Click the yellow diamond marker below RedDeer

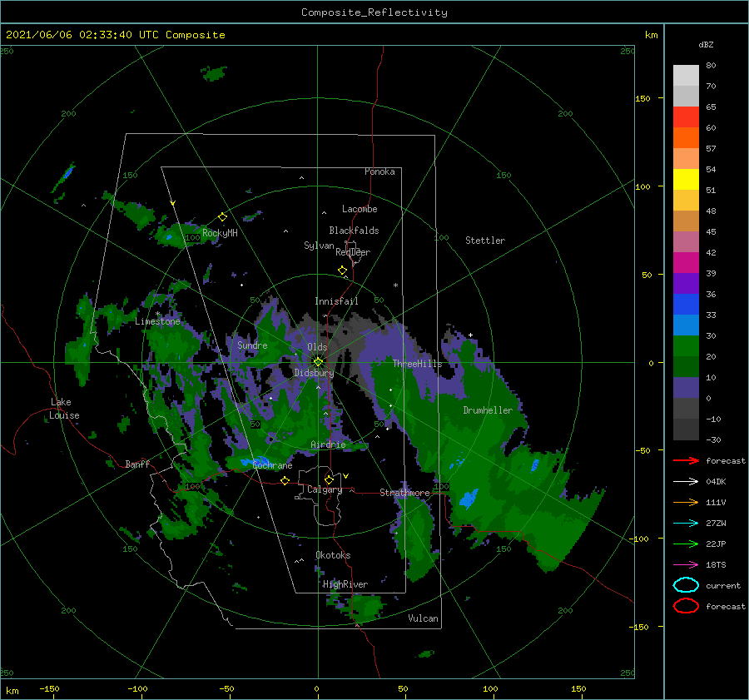[342, 271]
